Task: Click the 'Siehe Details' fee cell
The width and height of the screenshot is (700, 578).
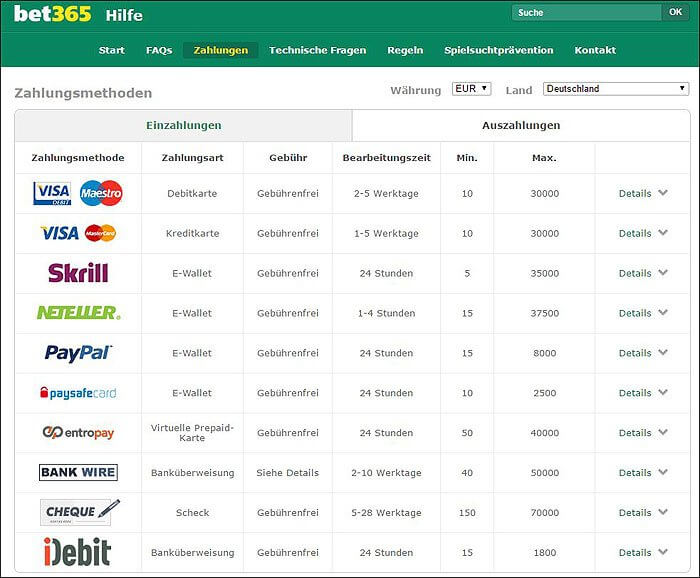Action: click(288, 473)
